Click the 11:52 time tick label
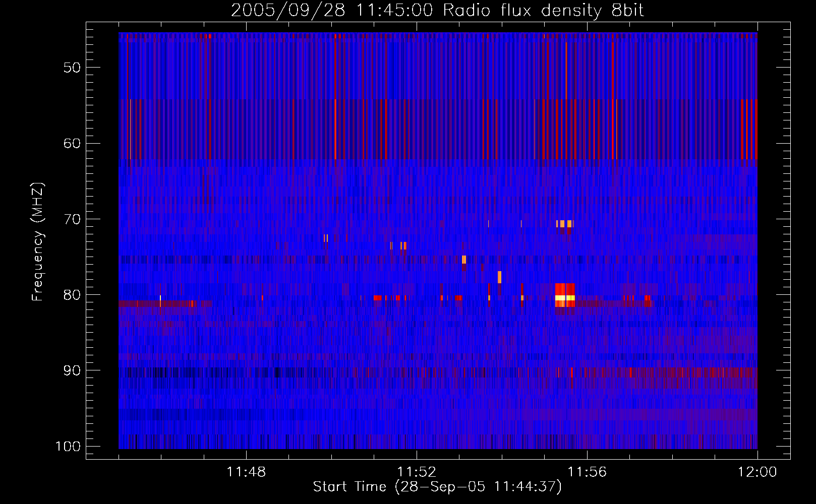816x504 pixels. [x=417, y=472]
